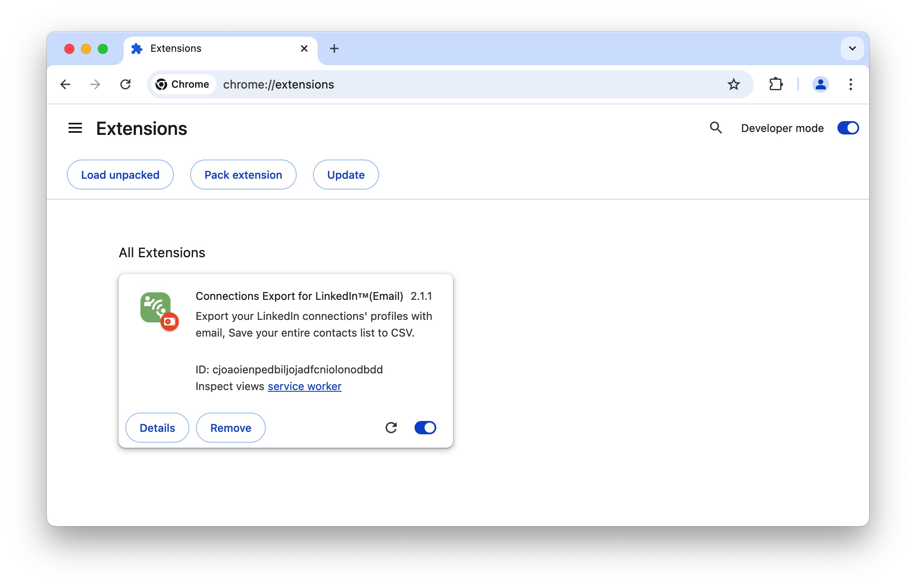
Task: Click the browser reload page icon
Action: coord(126,84)
